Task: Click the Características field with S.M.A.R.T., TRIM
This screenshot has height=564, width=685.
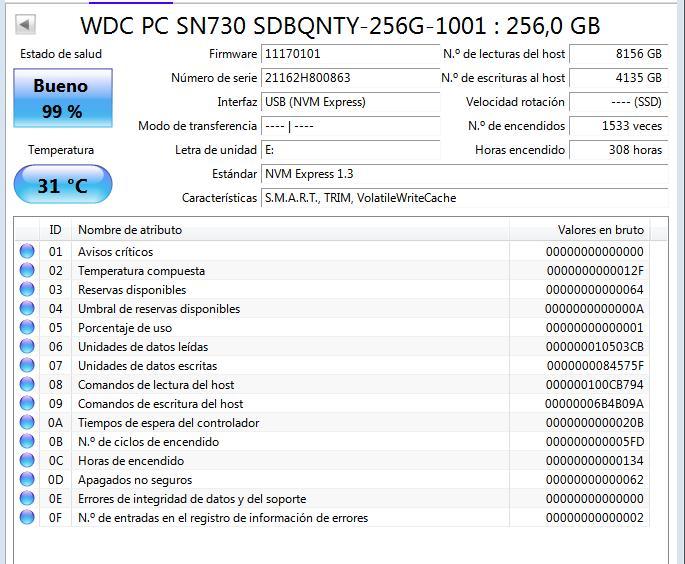Action: point(464,198)
